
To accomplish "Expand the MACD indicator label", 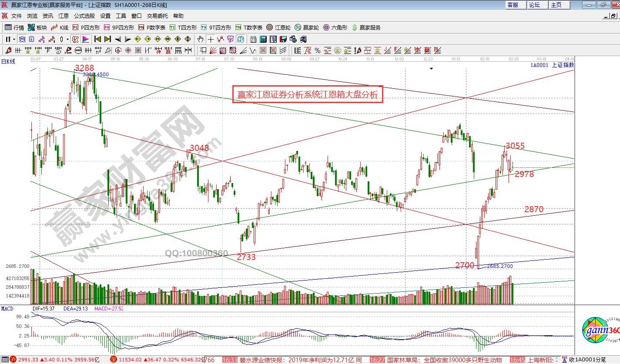I will coord(7,308).
